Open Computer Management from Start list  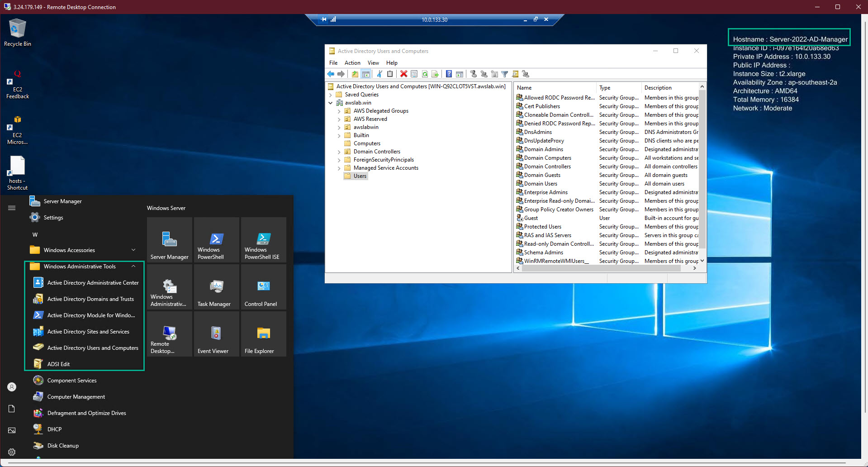pyautogui.click(x=85, y=397)
